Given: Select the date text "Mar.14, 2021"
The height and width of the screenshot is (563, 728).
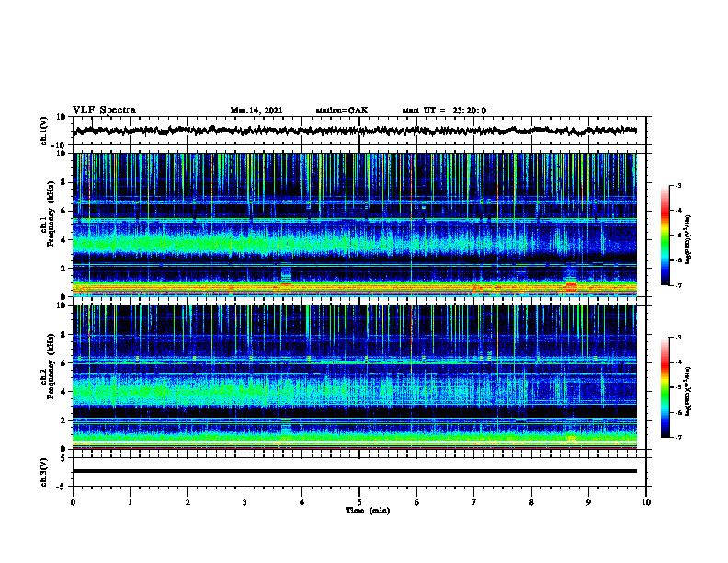Looking at the screenshot, I should point(256,110).
